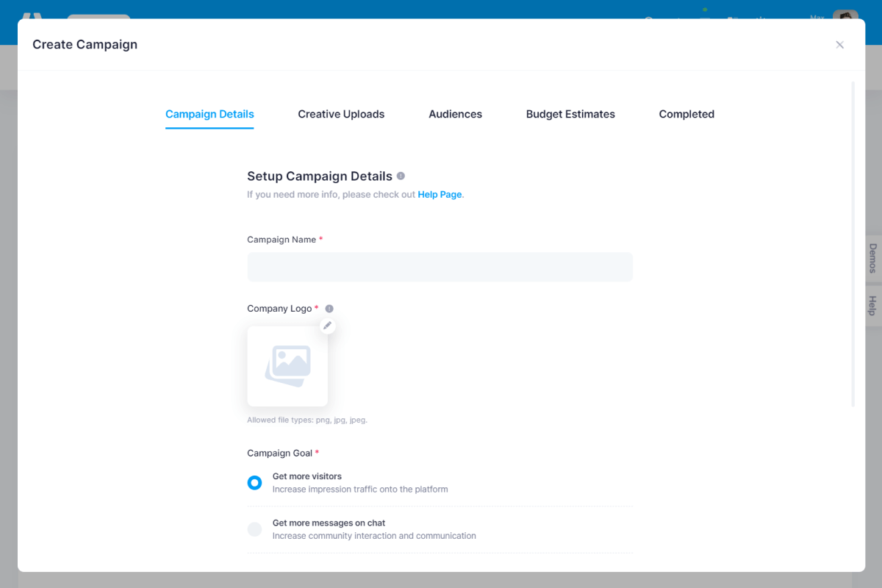Close the Create Campaign dialog
The height and width of the screenshot is (588, 882).
coord(839,45)
